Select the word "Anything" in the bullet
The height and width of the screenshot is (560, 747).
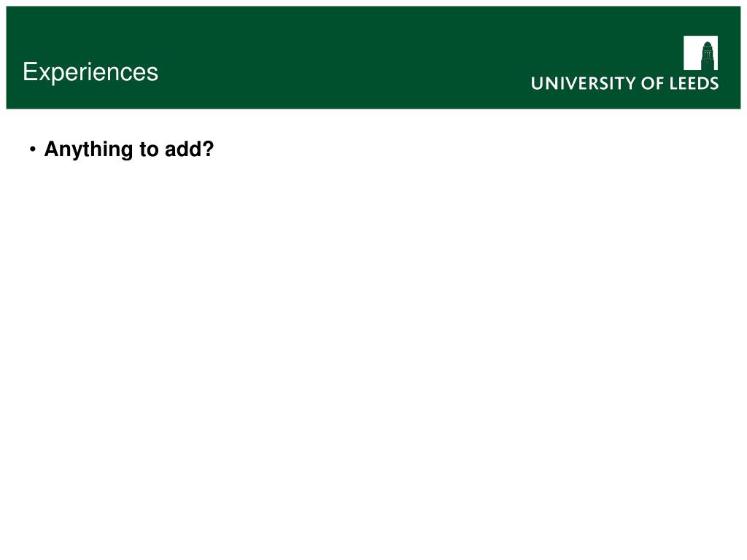coord(88,150)
